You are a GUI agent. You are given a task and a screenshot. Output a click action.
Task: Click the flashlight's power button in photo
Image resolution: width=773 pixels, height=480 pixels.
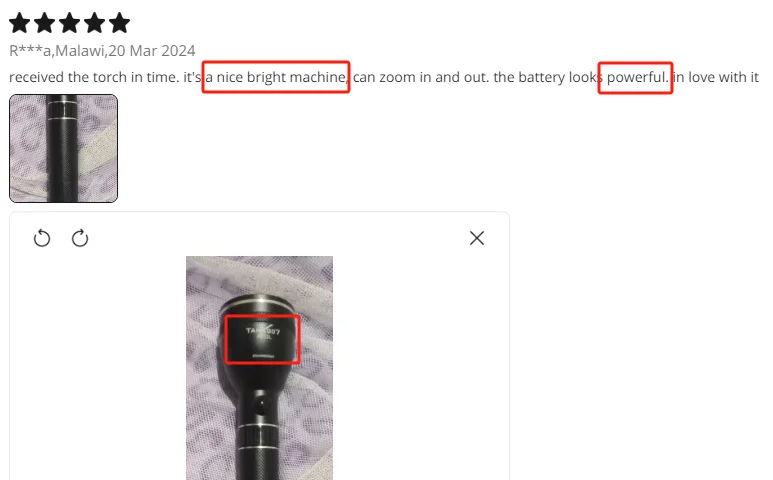(x=260, y=407)
